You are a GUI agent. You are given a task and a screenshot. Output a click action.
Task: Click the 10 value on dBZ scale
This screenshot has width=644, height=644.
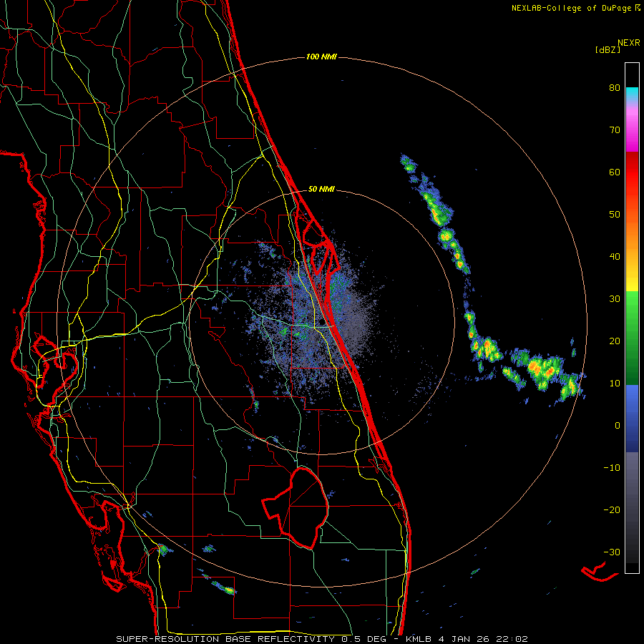615,384
